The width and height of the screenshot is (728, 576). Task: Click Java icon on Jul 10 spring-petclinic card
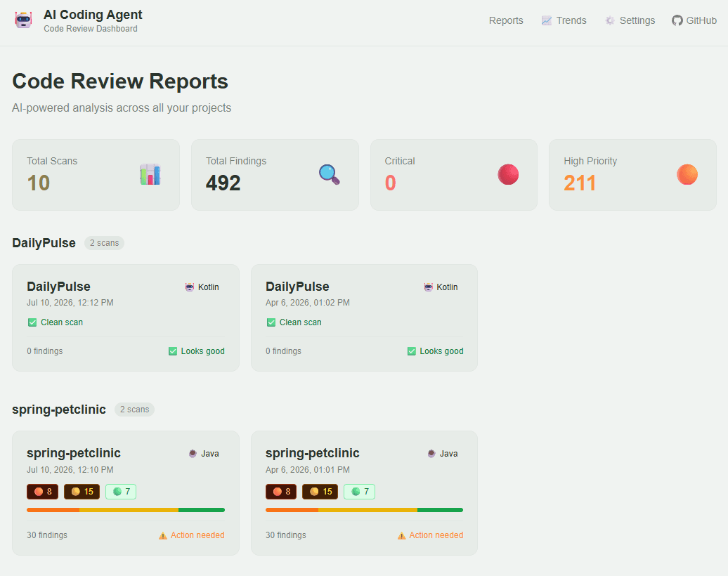(193, 454)
